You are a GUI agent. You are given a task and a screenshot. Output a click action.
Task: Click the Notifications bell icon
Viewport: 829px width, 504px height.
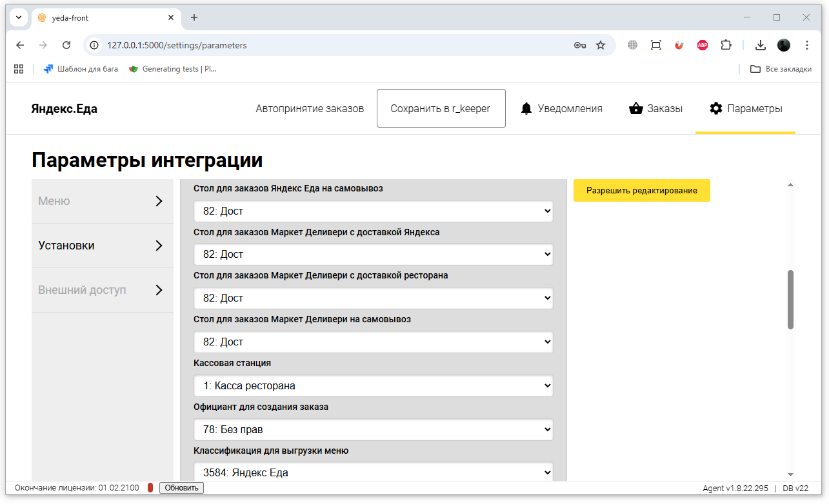pyautogui.click(x=526, y=108)
